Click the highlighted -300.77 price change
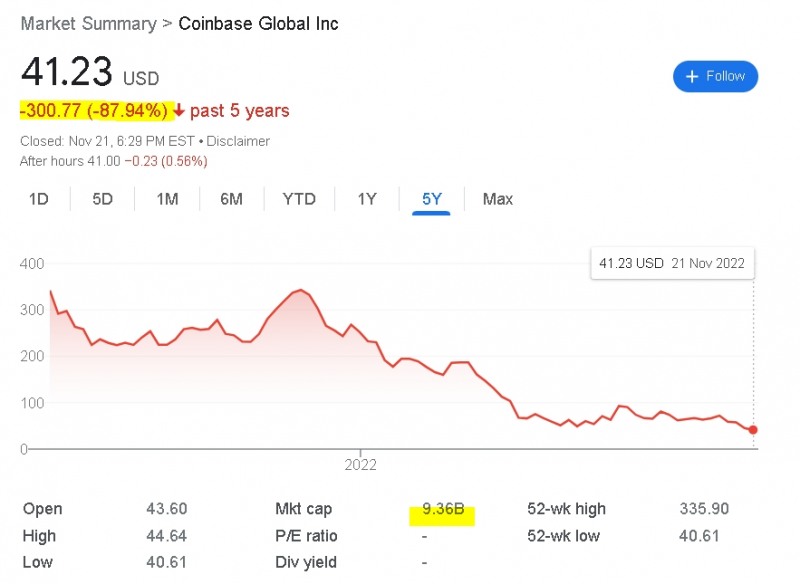The height and width of the screenshot is (584, 800). (x=95, y=111)
